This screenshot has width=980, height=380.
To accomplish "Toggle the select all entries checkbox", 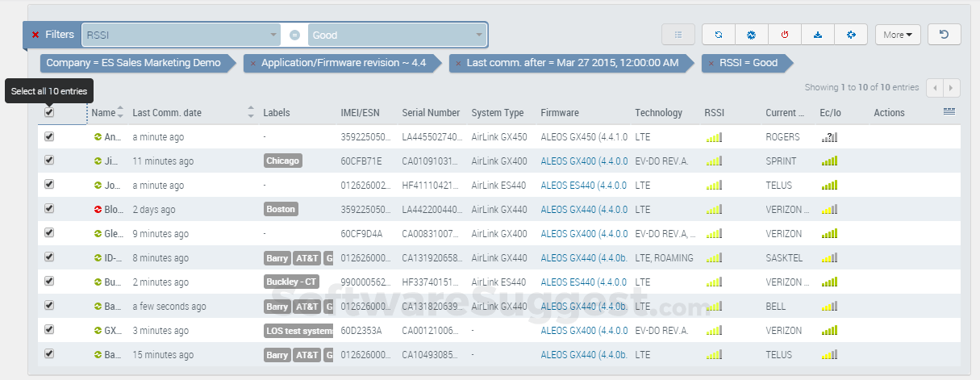I will coord(49,113).
